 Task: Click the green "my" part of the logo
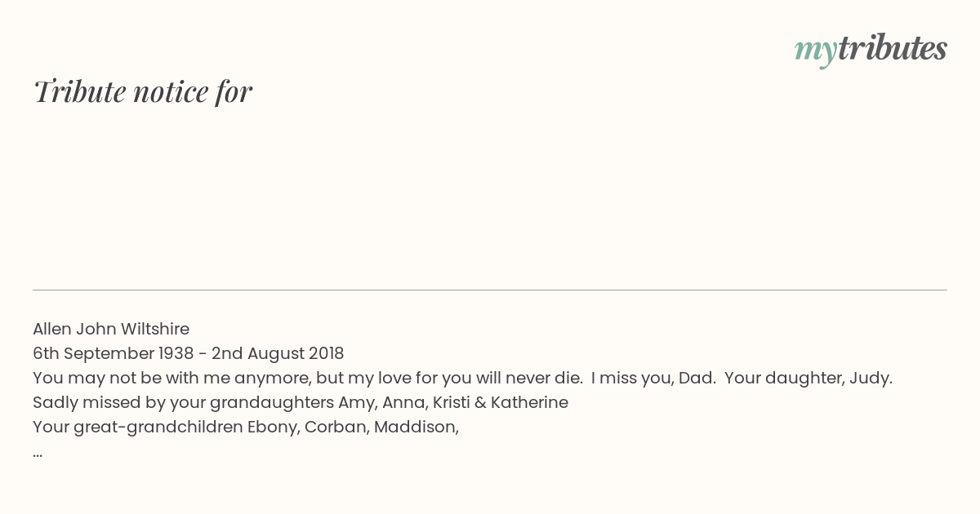[815, 52]
